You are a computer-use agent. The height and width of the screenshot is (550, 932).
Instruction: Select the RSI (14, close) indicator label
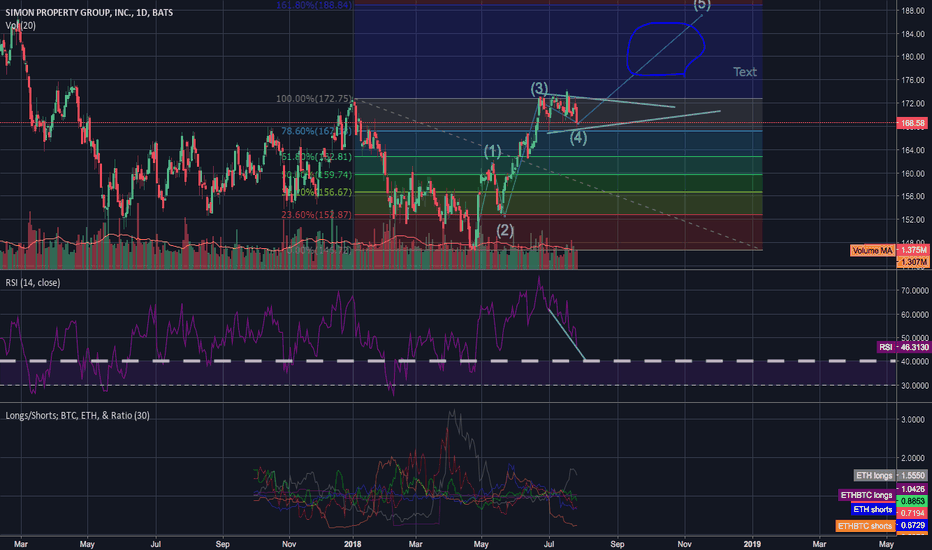point(33,282)
